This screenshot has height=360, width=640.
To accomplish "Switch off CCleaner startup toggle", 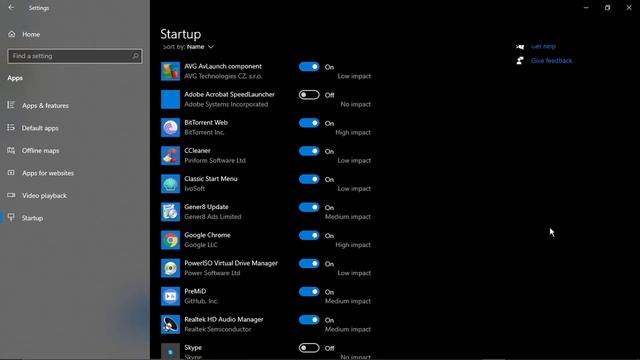I will tap(309, 151).
